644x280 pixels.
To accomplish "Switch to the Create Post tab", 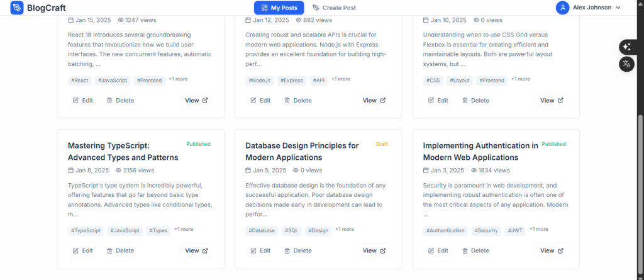I will click(x=334, y=8).
